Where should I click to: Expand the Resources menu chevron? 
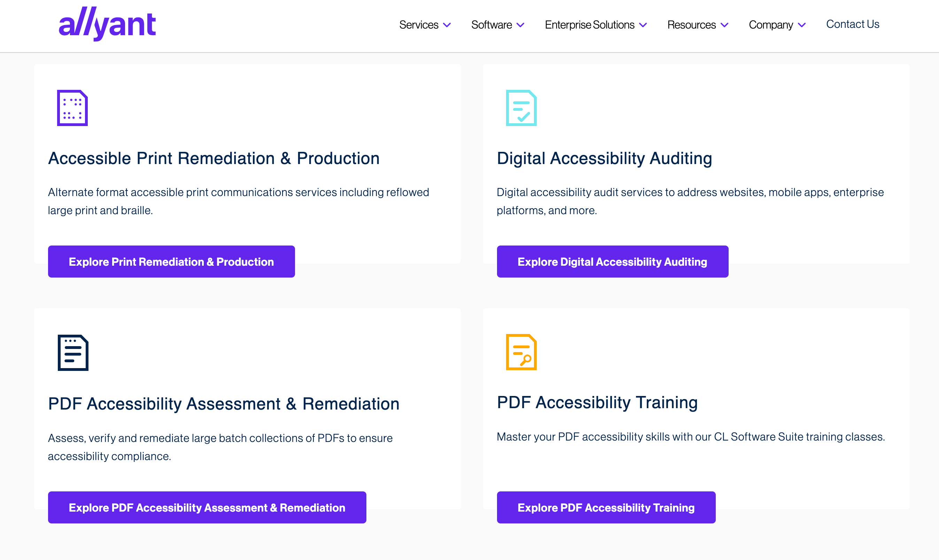(x=724, y=25)
